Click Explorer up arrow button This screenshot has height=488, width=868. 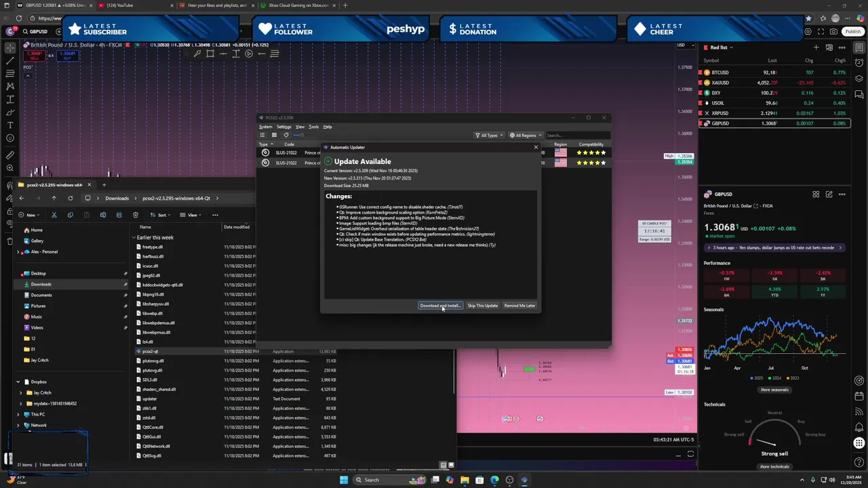[x=54, y=199]
